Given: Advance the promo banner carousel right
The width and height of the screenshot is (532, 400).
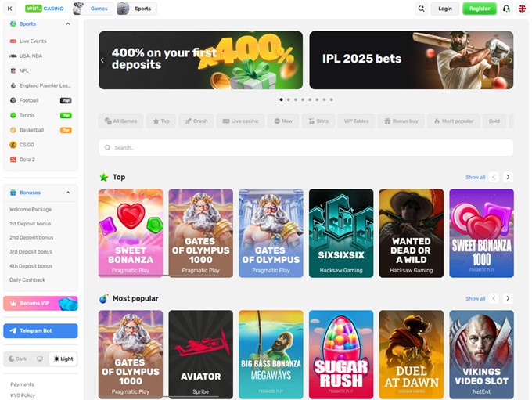Looking at the screenshot, I should pos(511,60).
